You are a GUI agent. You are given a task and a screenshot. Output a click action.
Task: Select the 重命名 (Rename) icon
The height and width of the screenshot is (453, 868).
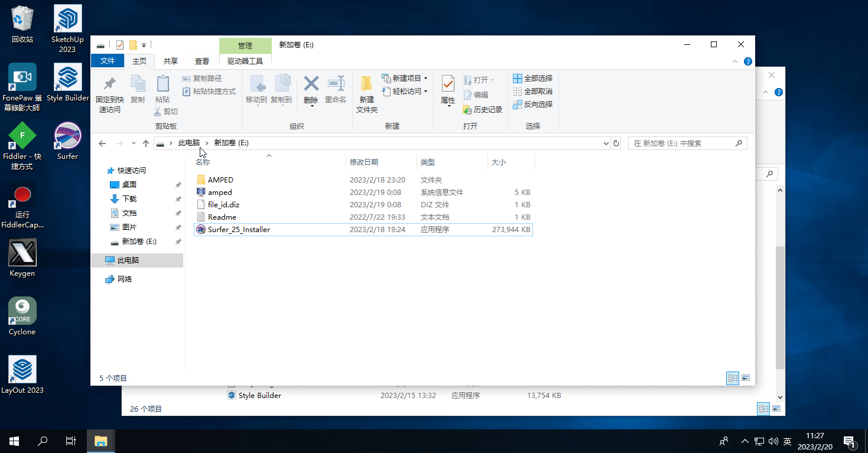[x=335, y=92]
